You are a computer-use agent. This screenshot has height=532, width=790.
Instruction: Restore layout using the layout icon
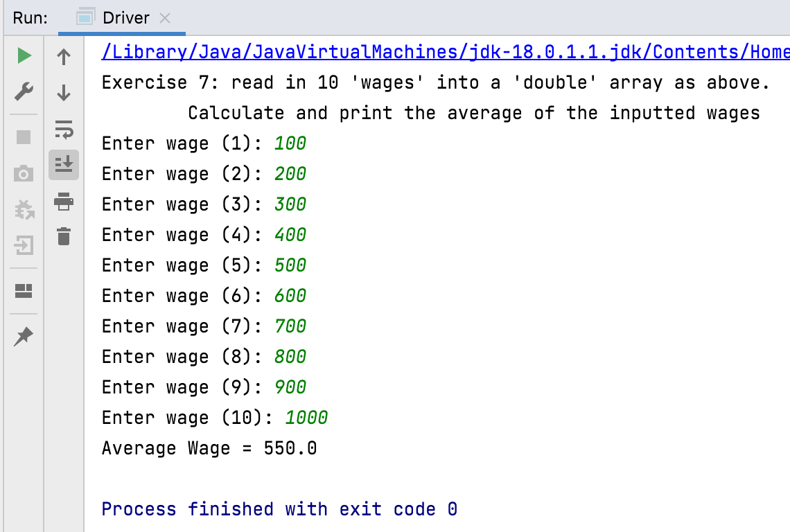(x=24, y=290)
